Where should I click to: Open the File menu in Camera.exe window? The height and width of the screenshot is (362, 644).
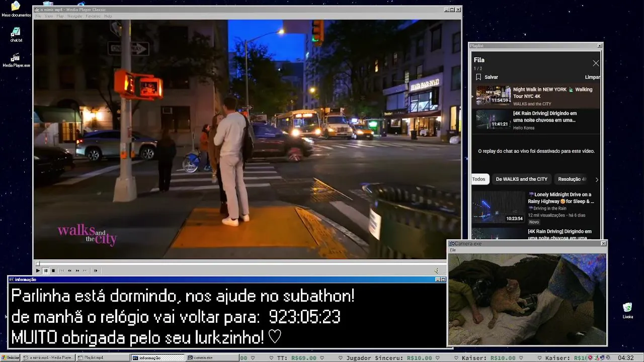(453, 250)
